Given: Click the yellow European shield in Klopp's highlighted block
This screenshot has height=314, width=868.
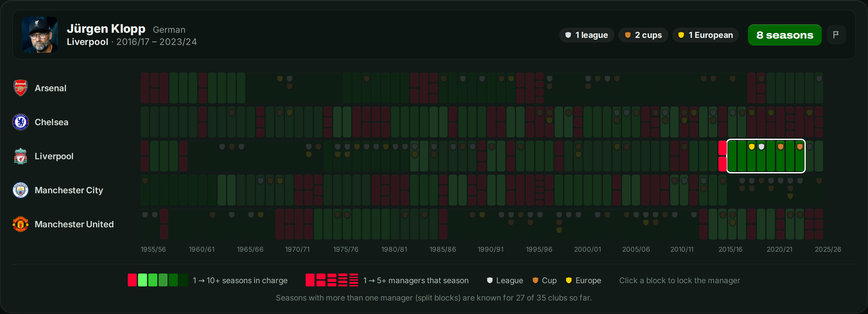Looking at the screenshot, I should pyautogui.click(x=752, y=146).
